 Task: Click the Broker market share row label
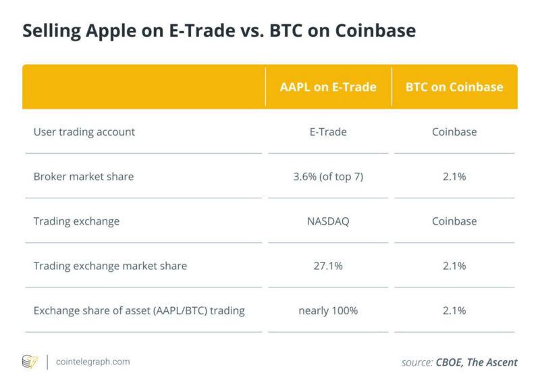[x=84, y=177]
